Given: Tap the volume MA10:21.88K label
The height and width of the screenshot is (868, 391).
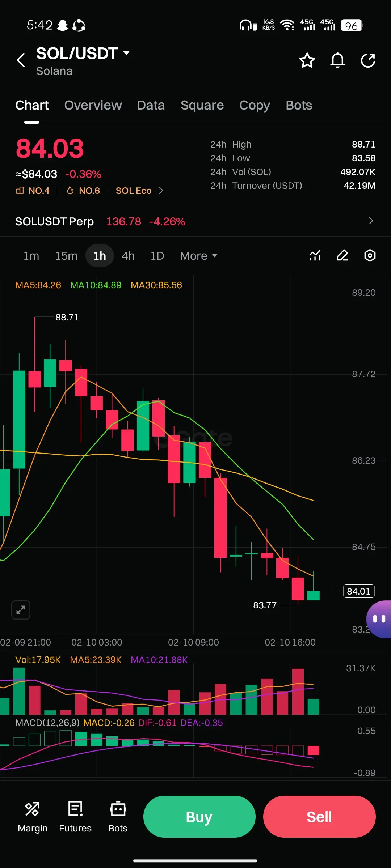Looking at the screenshot, I should click(159, 660).
